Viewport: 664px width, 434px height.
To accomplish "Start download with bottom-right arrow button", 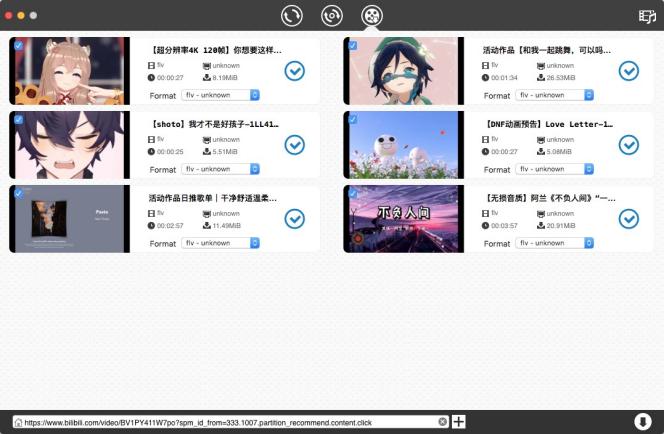I will tap(642, 422).
